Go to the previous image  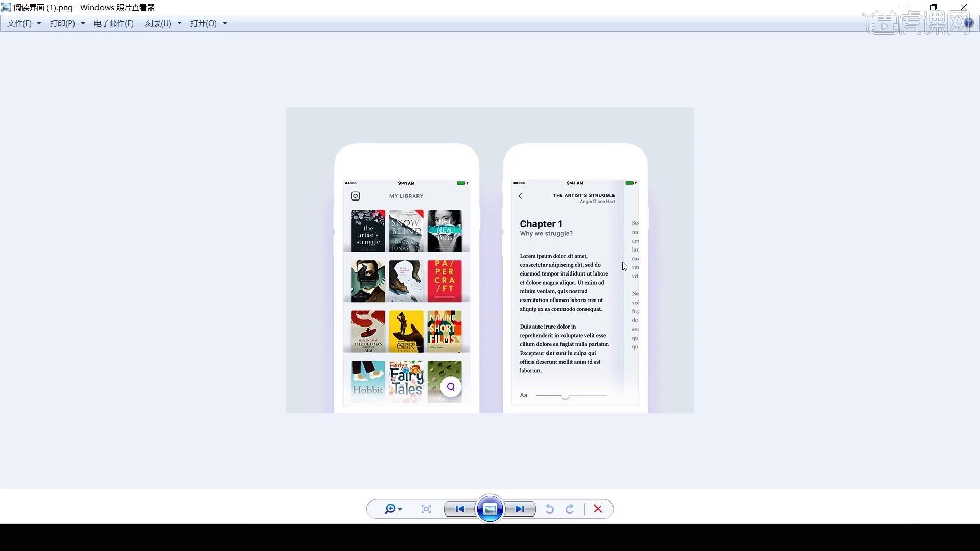(460, 509)
